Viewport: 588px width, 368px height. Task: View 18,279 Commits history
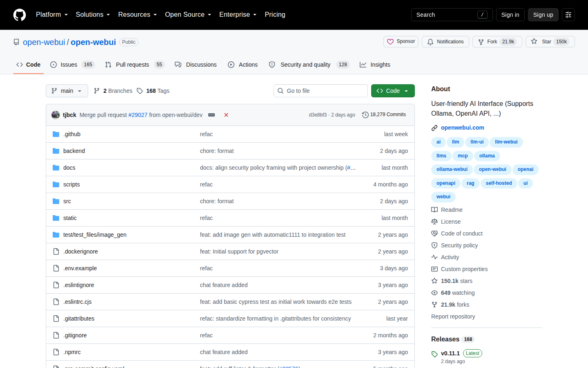[384, 115]
